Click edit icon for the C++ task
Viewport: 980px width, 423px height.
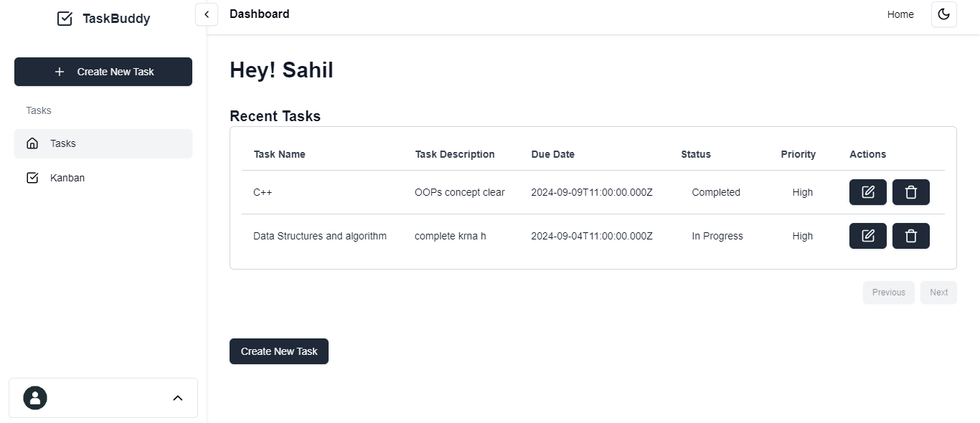[x=867, y=192]
